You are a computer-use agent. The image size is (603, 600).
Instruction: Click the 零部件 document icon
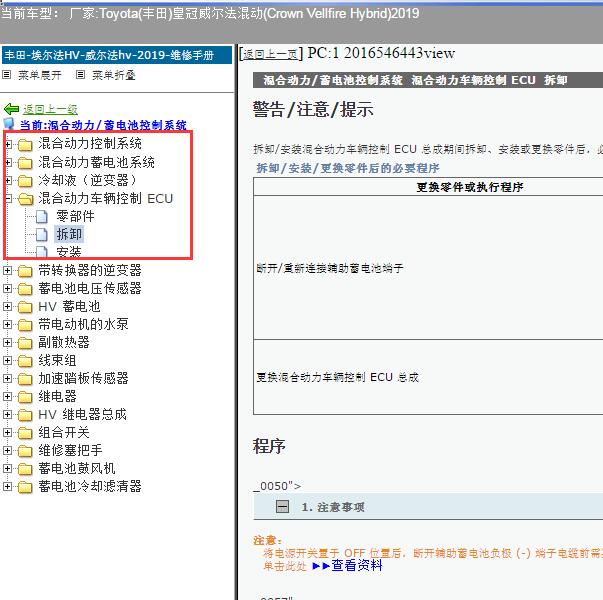click(x=42, y=216)
